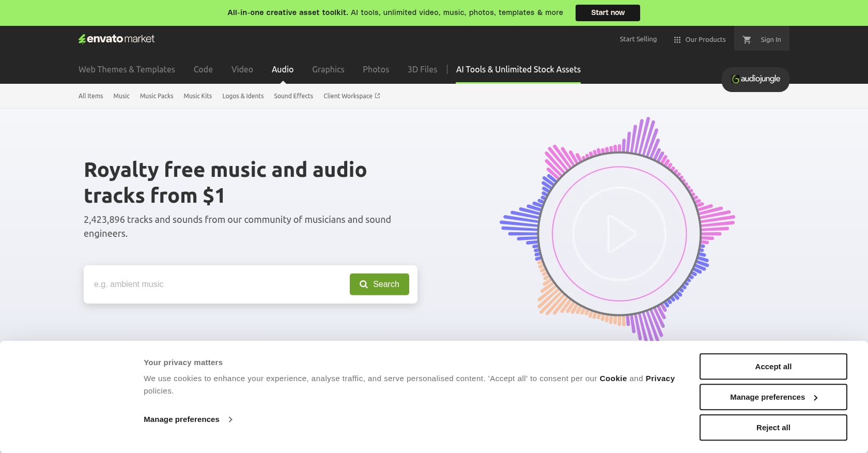
Task: Play the audio visualizer preview
Action: (619, 234)
